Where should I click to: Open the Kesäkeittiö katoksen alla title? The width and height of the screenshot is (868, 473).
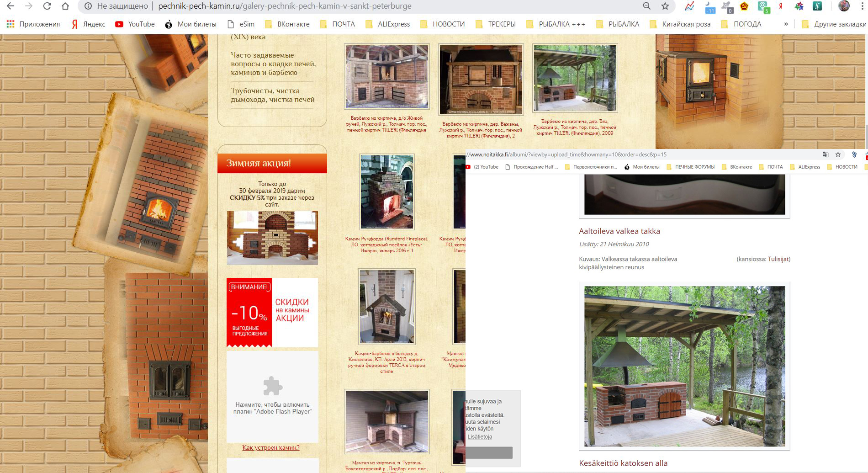click(x=623, y=463)
